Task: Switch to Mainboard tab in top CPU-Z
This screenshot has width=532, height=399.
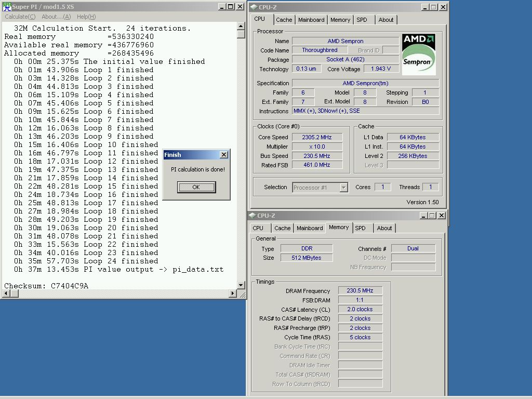Action: click(x=311, y=20)
